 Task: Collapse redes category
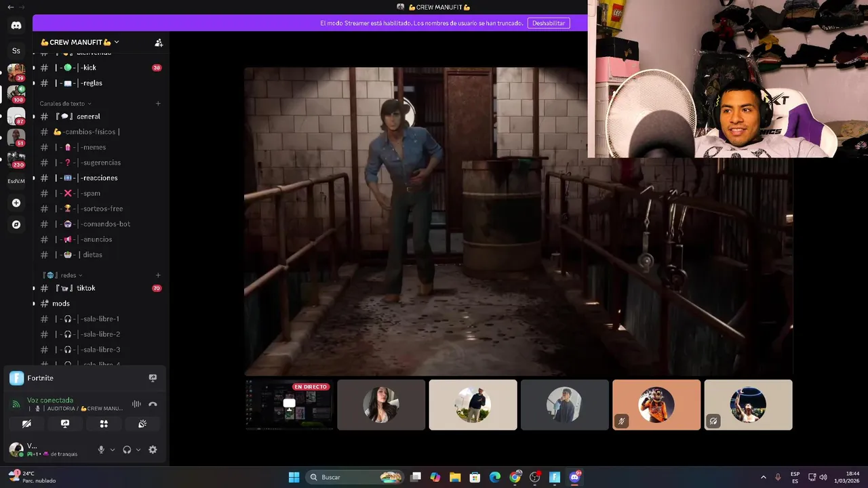[62, 275]
